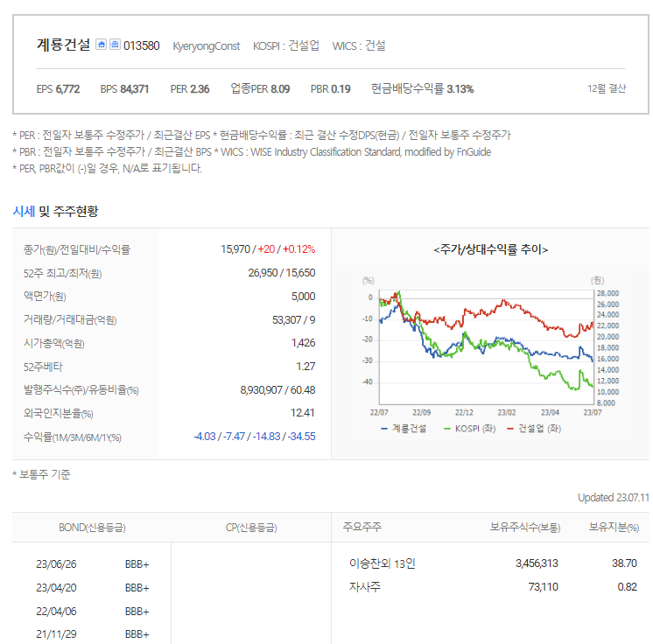Click the 계룡건설 company name heading

(63, 45)
